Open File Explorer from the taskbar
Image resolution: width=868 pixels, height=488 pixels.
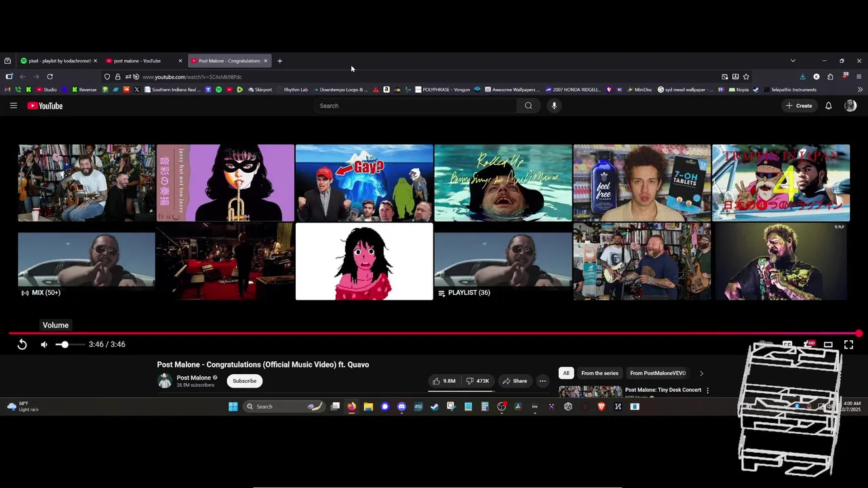(368, 407)
